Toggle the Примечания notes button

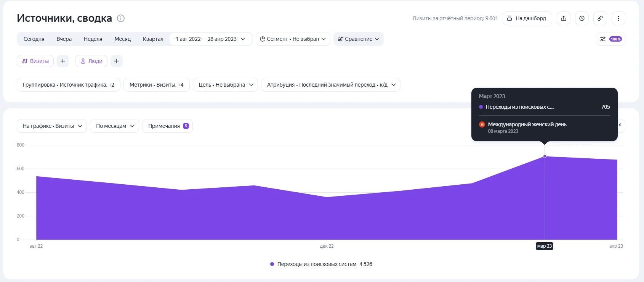tap(168, 126)
